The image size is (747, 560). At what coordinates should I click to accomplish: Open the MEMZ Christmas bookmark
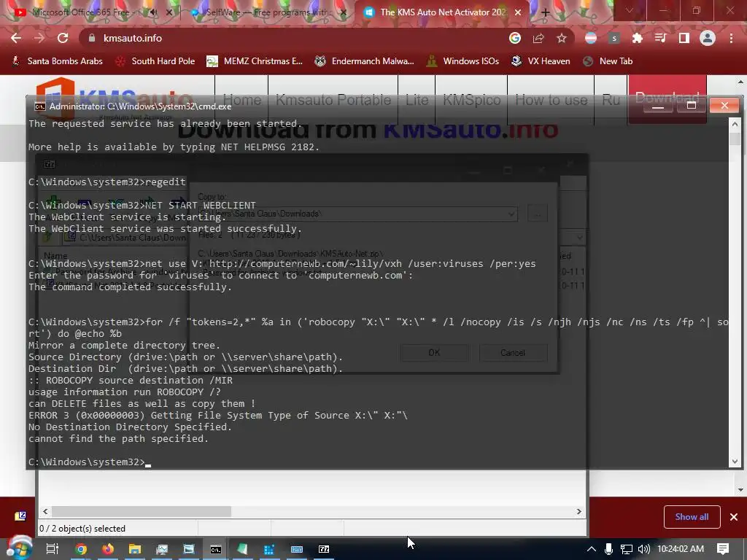coord(255,61)
